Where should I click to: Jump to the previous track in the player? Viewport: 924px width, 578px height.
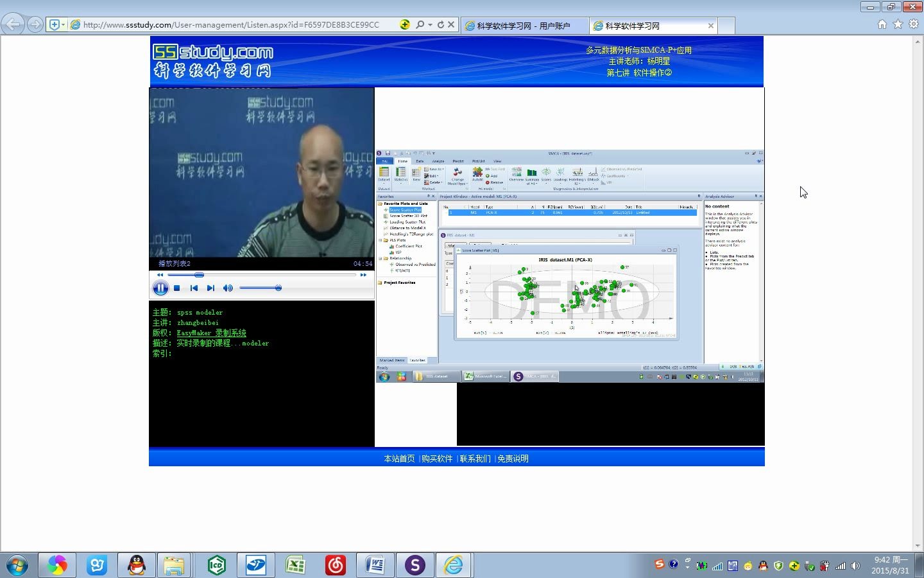click(194, 288)
